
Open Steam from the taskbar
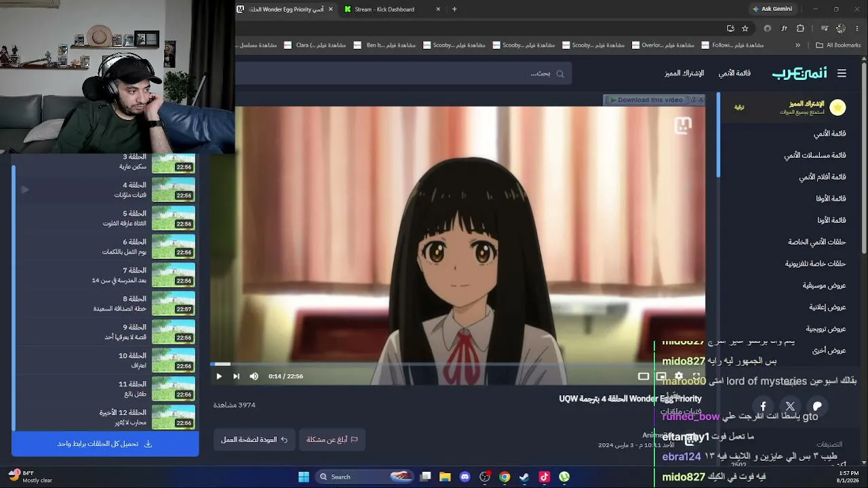[524, 476]
